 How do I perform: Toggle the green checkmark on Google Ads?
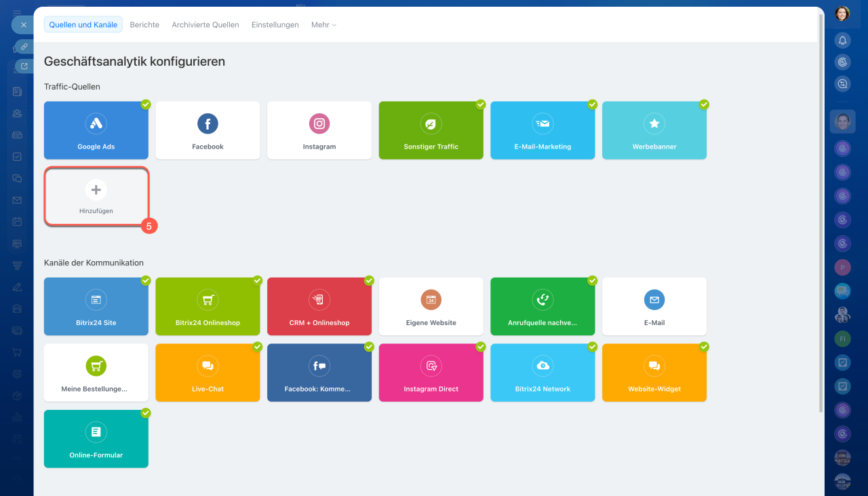pyautogui.click(x=145, y=104)
